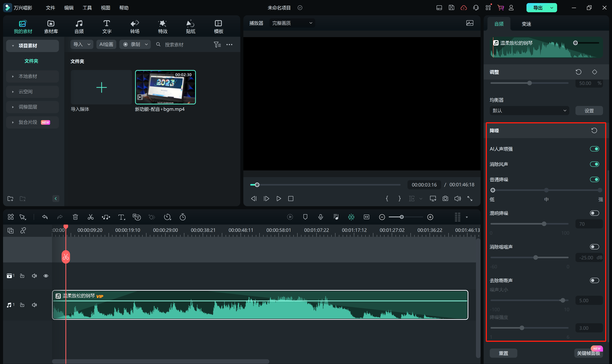The height and width of the screenshot is (364, 612).
Task: Click the 混响降噪 slider track
Action: [515, 224]
